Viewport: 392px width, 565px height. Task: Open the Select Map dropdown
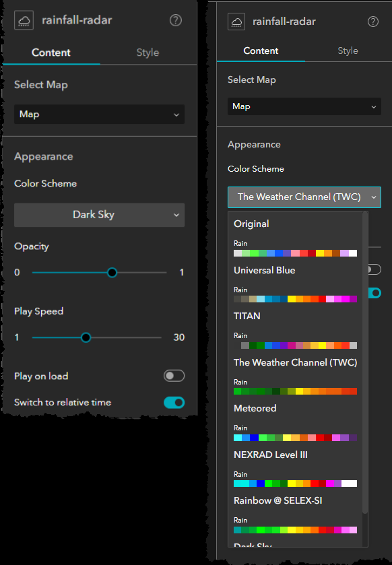coord(99,114)
